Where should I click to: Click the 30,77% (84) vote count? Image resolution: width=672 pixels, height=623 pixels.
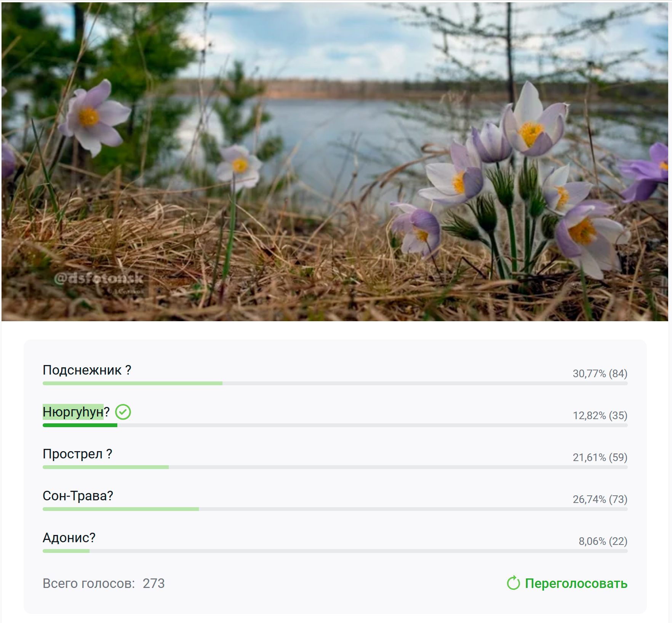coord(600,373)
